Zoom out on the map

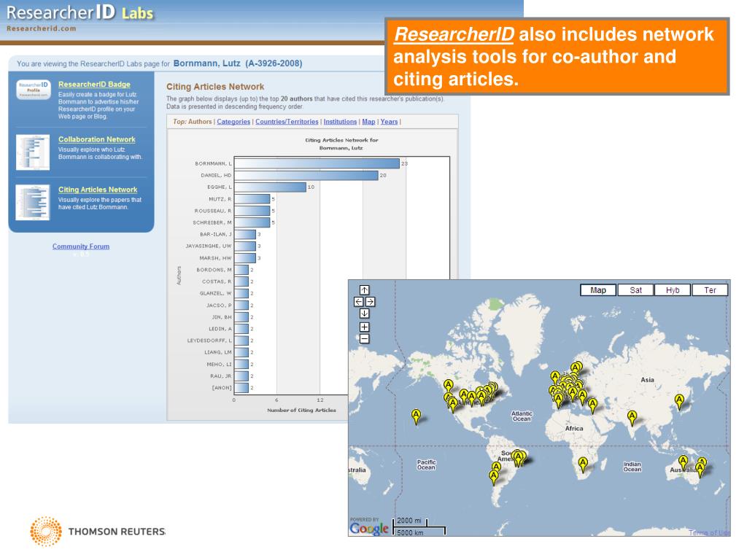(x=364, y=339)
